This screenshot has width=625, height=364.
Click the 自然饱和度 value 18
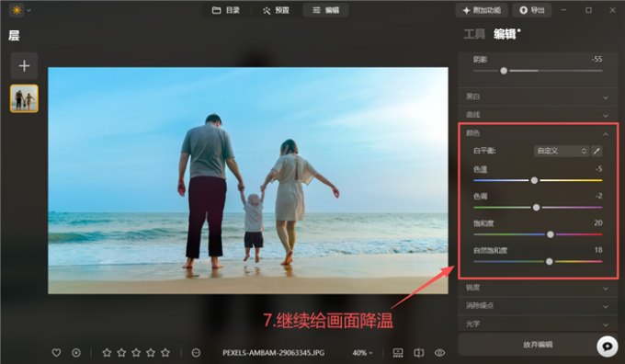[x=598, y=250]
